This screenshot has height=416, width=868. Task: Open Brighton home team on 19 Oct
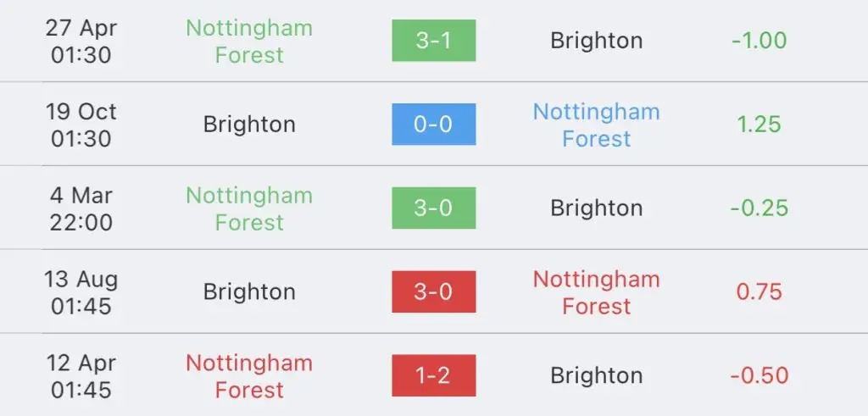[x=249, y=125]
